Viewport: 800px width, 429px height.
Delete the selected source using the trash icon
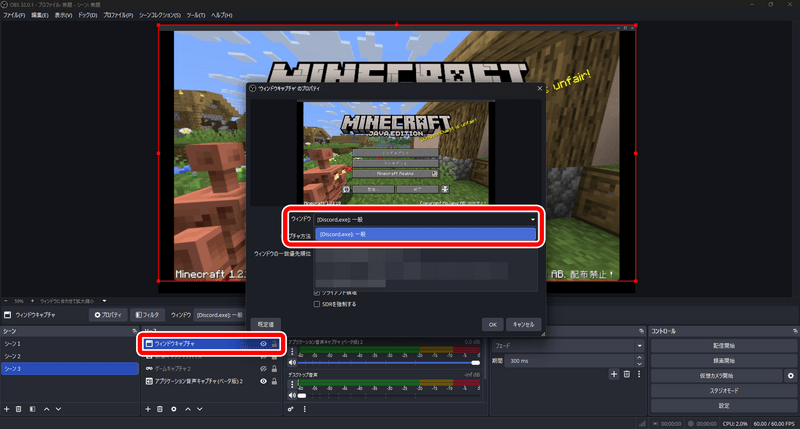(160, 409)
